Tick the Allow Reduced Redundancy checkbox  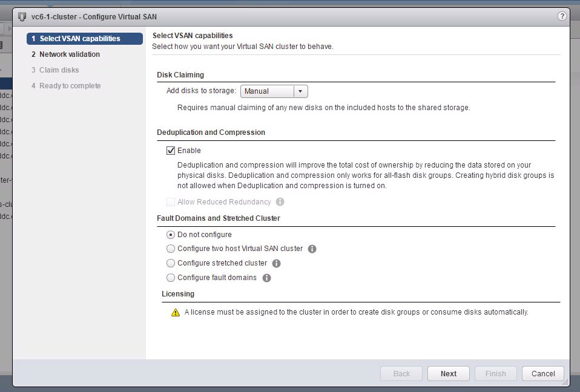click(171, 201)
